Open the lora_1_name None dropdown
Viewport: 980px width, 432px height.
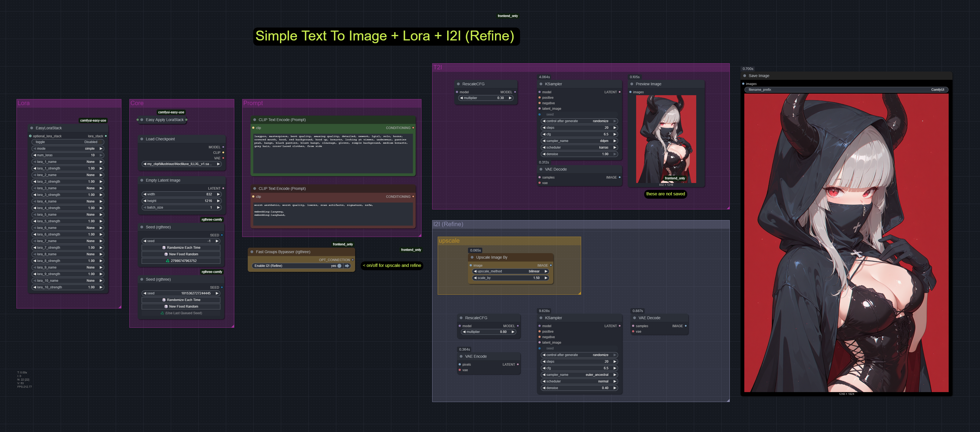pos(68,162)
